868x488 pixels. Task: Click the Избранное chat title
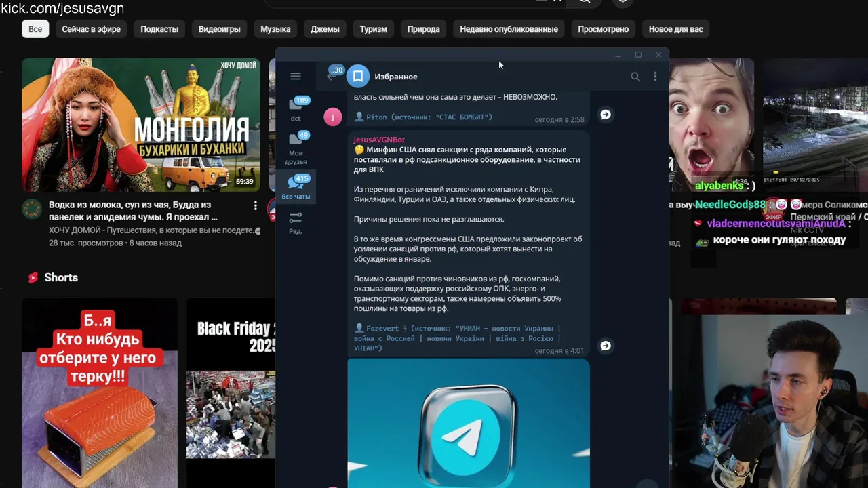click(x=396, y=77)
